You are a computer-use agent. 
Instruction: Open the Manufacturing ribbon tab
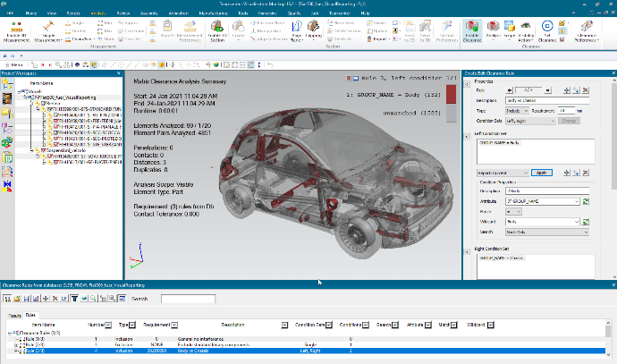[214, 13]
